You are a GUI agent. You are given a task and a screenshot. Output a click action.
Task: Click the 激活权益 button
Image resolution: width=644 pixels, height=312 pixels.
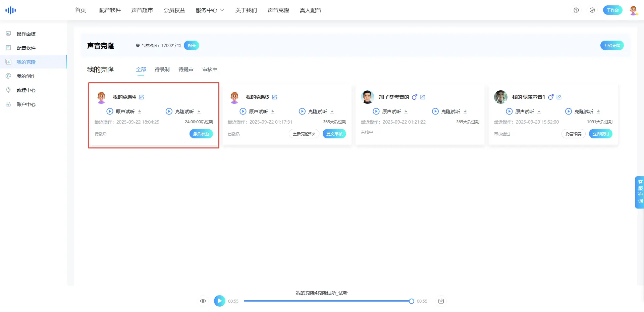201,134
